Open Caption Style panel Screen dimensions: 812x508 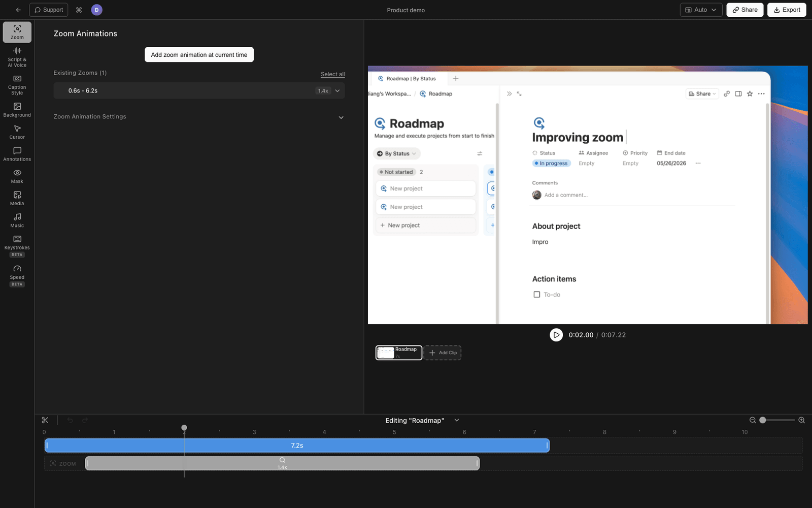click(17, 85)
